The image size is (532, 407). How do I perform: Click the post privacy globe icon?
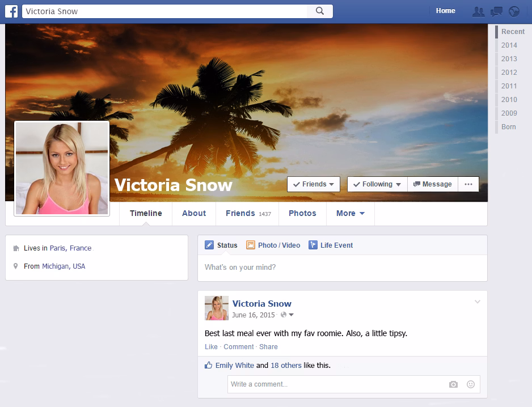[x=284, y=315]
